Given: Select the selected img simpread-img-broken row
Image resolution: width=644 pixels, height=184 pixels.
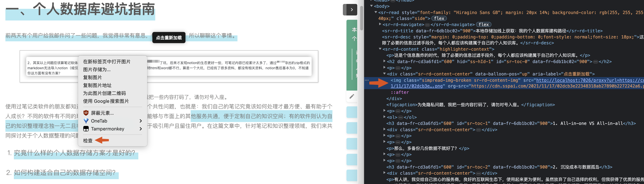Looking at the screenshot, I should [x=504, y=83].
